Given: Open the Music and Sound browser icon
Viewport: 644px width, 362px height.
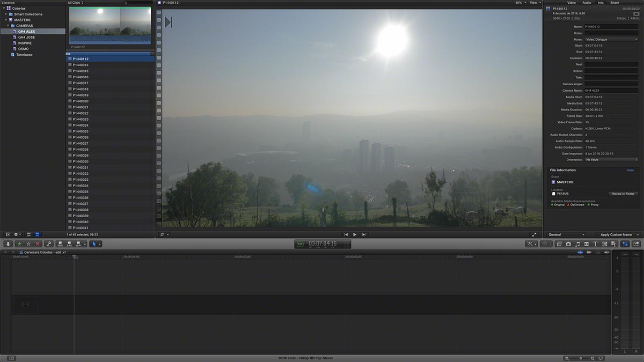Looking at the screenshot, I should (577, 244).
